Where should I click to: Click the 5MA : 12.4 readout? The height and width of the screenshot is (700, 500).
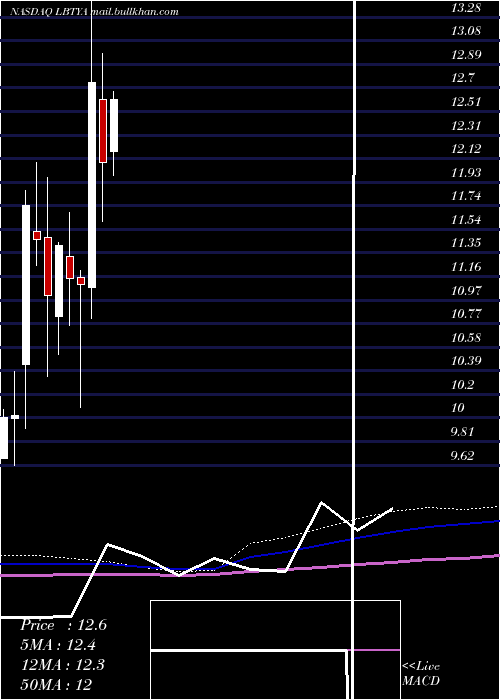click(x=58, y=645)
